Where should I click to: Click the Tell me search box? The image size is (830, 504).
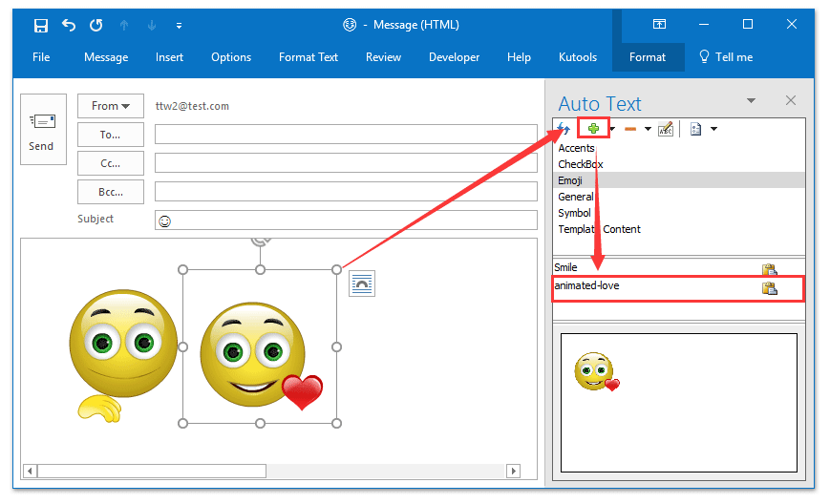click(726, 57)
